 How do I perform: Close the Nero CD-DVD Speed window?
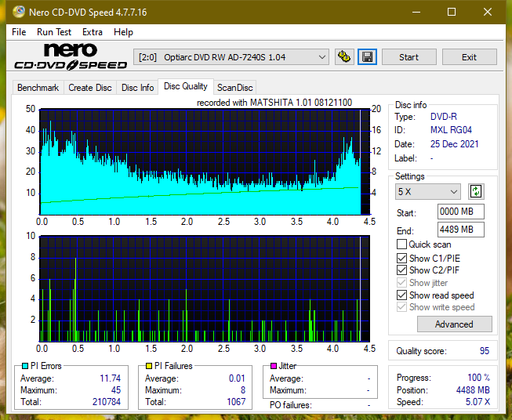(x=488, y=12)
